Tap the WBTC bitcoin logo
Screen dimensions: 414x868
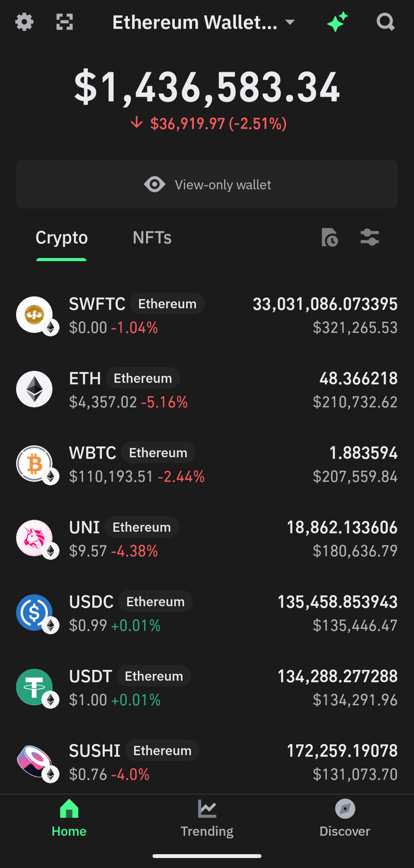pos(34,464)
